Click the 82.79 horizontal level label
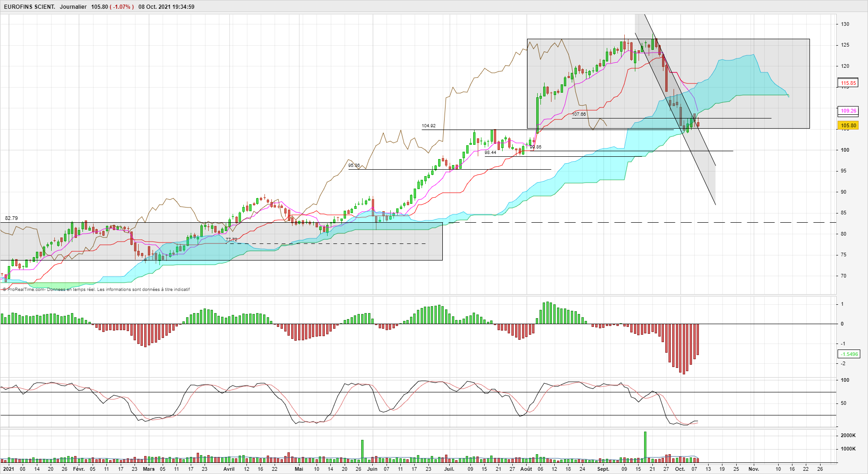 tap(12, 218)
